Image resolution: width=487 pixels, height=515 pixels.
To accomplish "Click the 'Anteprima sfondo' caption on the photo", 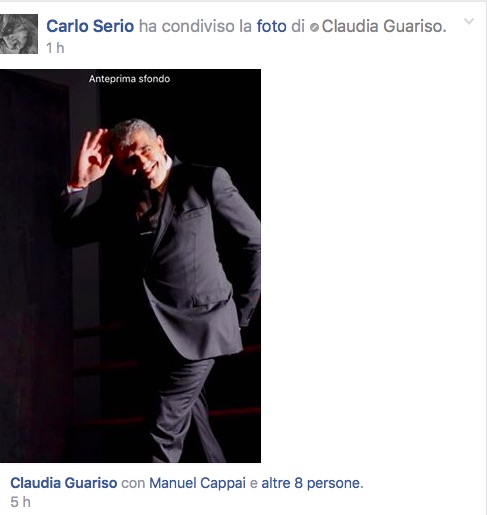I will pos(129,79).
